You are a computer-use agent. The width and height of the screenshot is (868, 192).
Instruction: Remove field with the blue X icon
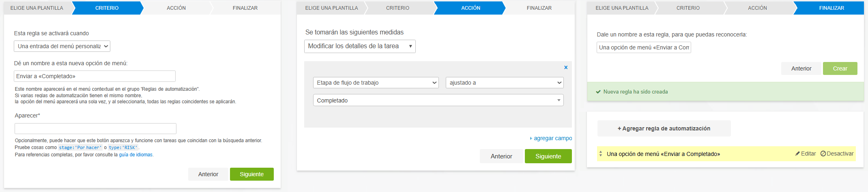click(565, 68)
